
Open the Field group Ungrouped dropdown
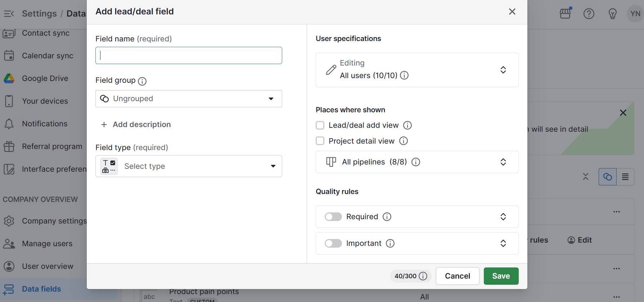tap(189, 99)
